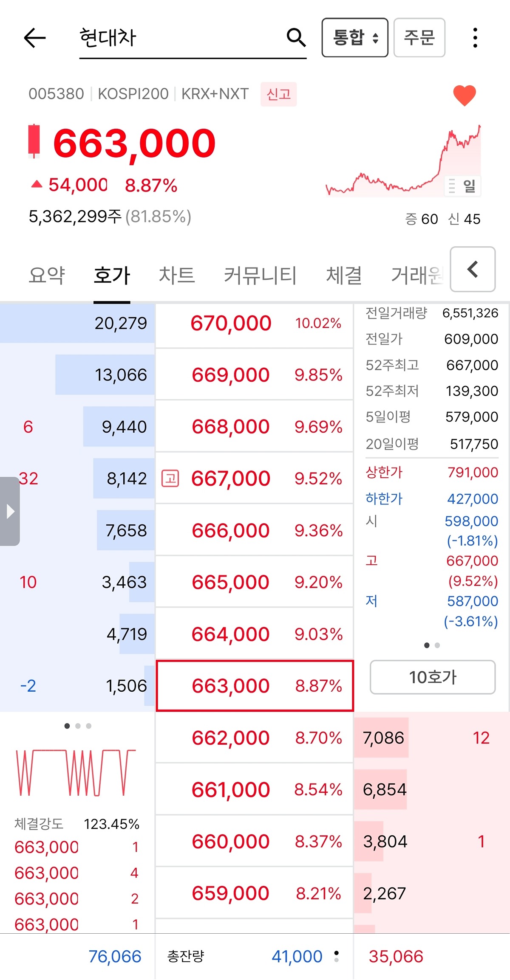
Task: Tap the 신고 new-high badge
Action: [x=278, y=94]
